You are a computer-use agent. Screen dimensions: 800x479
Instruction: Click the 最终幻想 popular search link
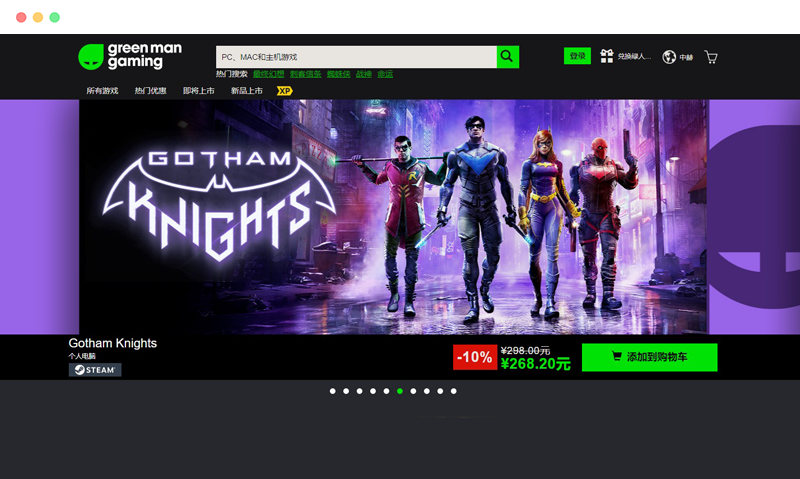click(268, 74)
